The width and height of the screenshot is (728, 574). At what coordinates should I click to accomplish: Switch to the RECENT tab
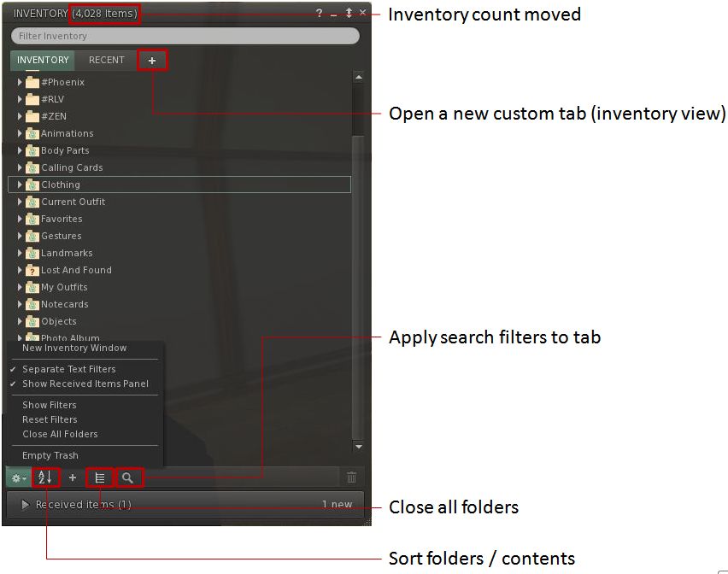107,60
